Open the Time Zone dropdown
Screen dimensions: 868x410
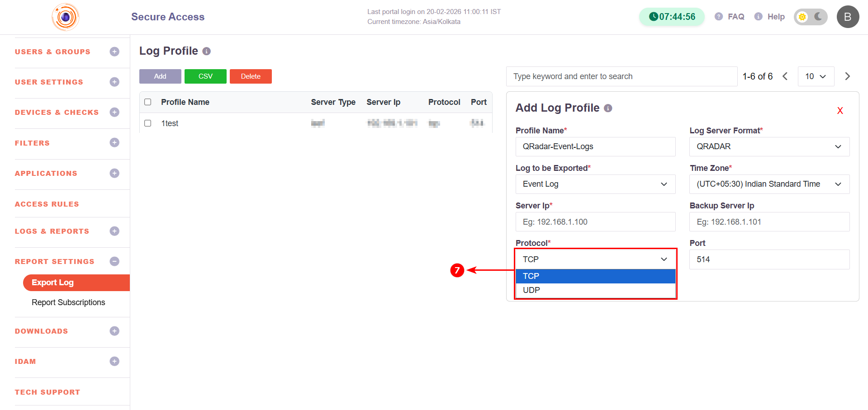(x=769, y=184)
